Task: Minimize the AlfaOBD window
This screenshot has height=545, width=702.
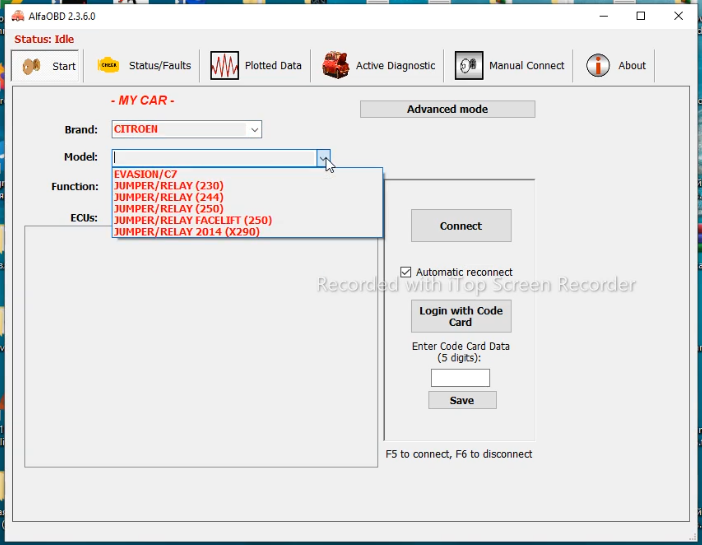Action: (604, 16)
